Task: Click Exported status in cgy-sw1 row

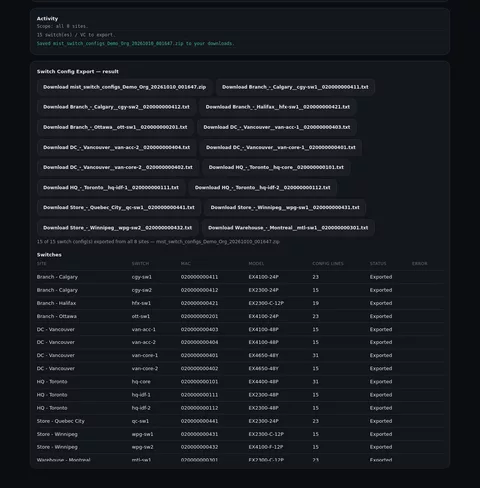Action: [x=381, y=277]
